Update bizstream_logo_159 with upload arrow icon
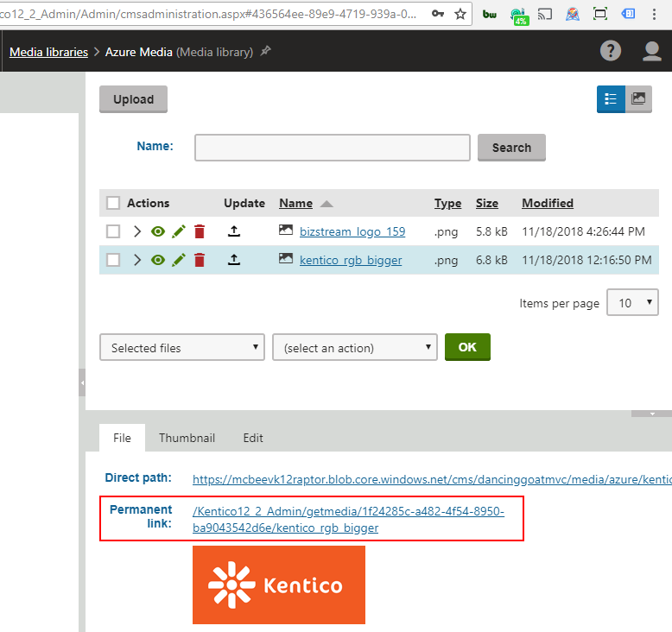Screen dimensions: 672x632 [233, 231]
